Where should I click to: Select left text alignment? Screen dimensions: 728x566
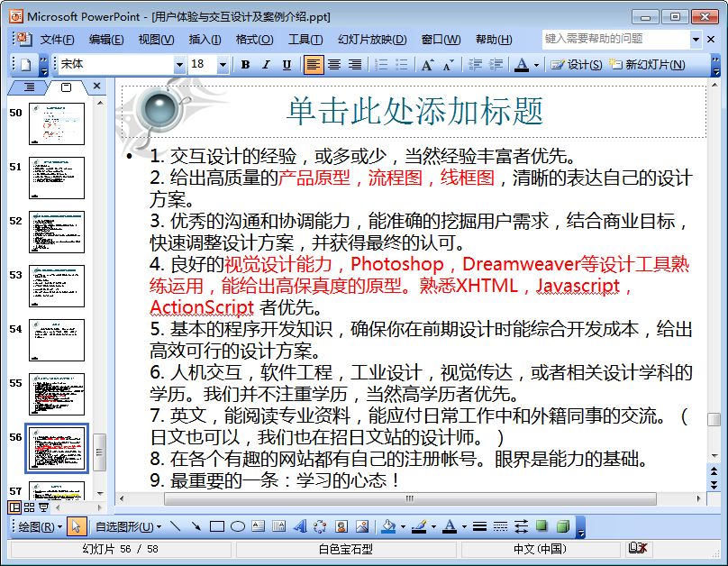click(313, 65)
